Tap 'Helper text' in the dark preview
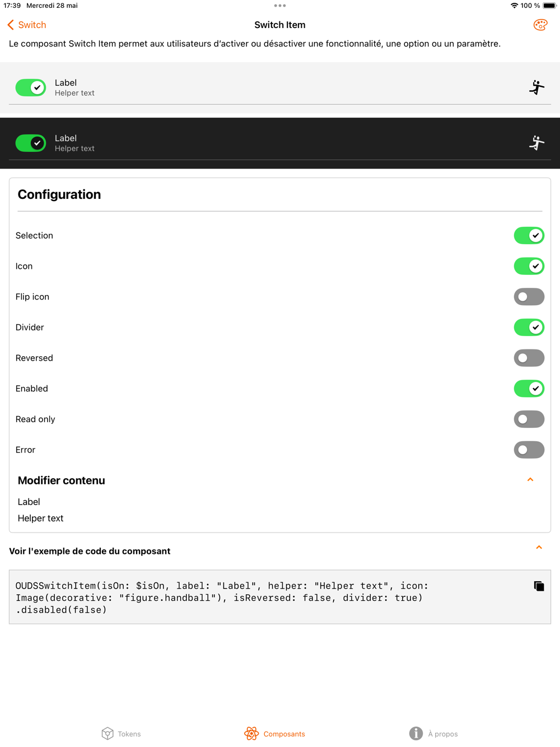Image resolution: width=560 pixels, height=747 pixels. pos(74,148)
